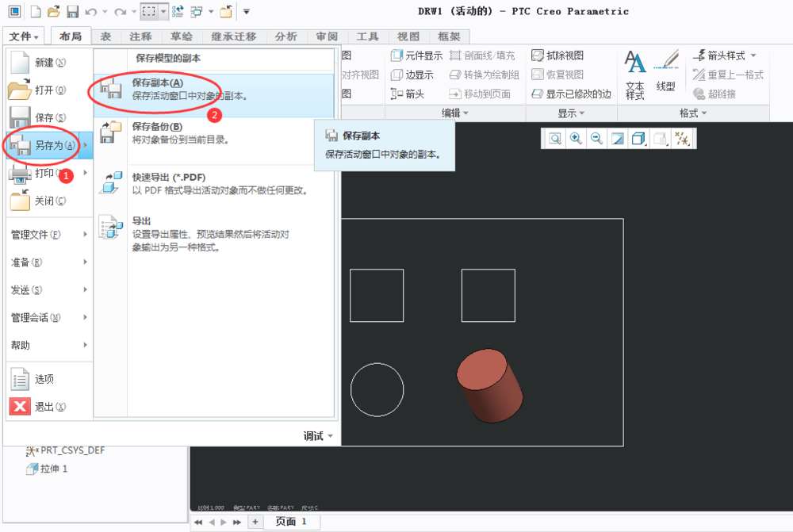Click the 线型 line style button

666,71
